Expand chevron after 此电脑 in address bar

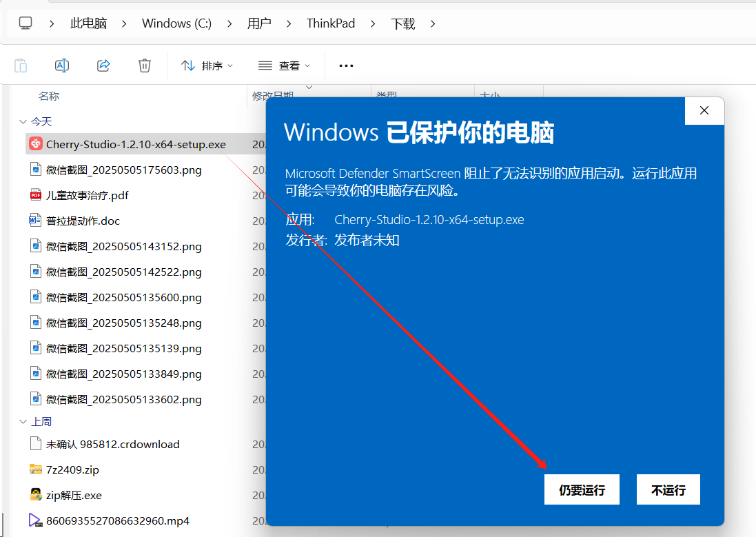point(125,23)
